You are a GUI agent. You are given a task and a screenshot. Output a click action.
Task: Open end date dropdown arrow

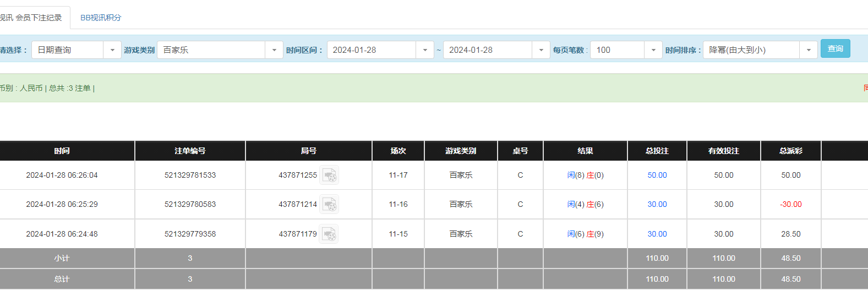click(541, 50)
